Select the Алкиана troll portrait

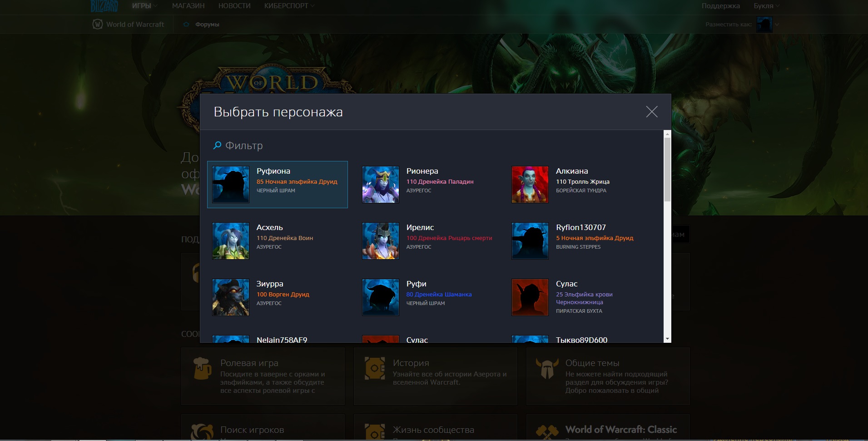pos(530,185)
